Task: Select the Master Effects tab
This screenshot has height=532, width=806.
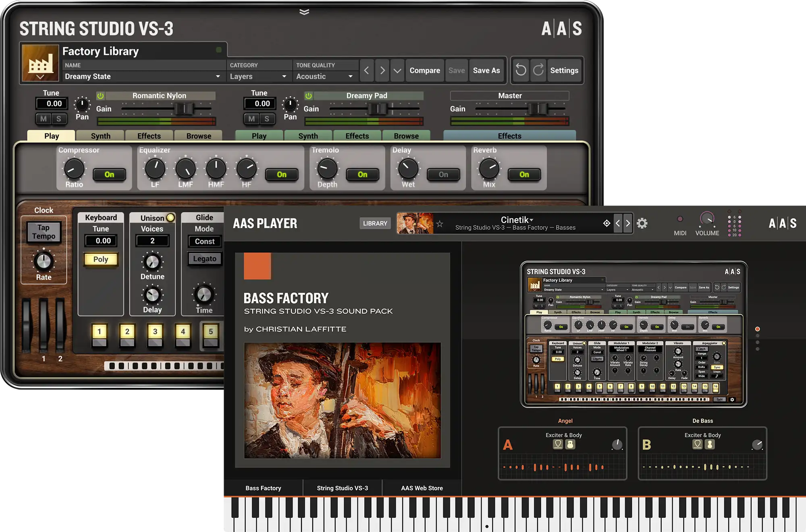Action: (x=509, y=136)
